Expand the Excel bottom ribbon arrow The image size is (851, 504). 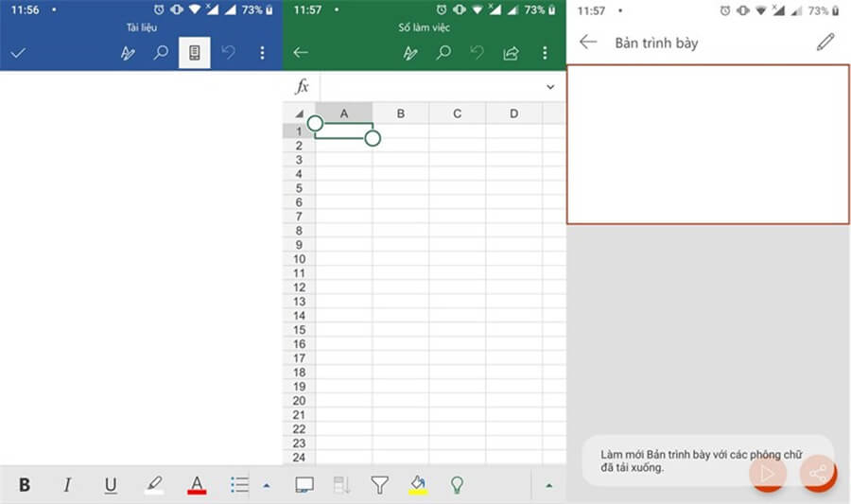pos(548,485)
